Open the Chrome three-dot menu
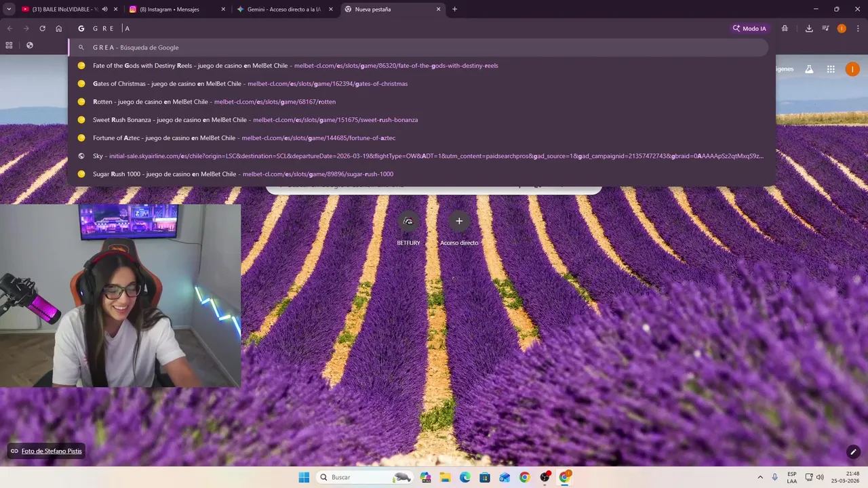868x488 pixels. click(x=857, y=28)
